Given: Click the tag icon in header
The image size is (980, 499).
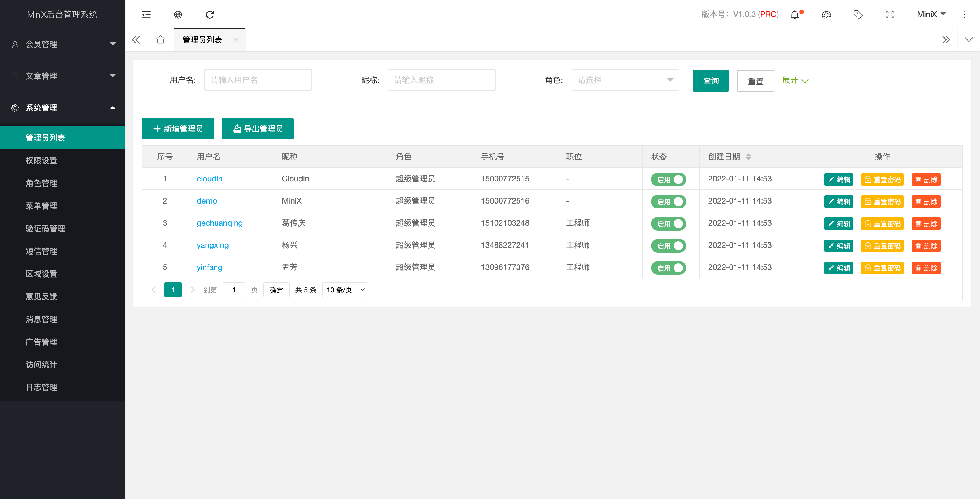Looking at the screenshot, I should coord(858,15).
